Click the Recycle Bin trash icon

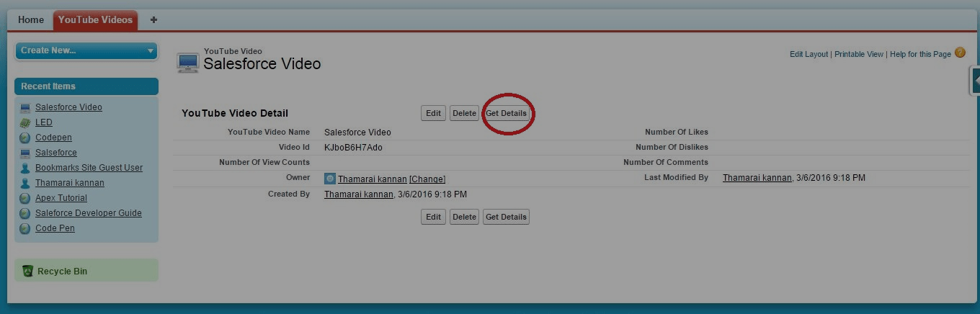pyautogui.click(x=27, y=271)
